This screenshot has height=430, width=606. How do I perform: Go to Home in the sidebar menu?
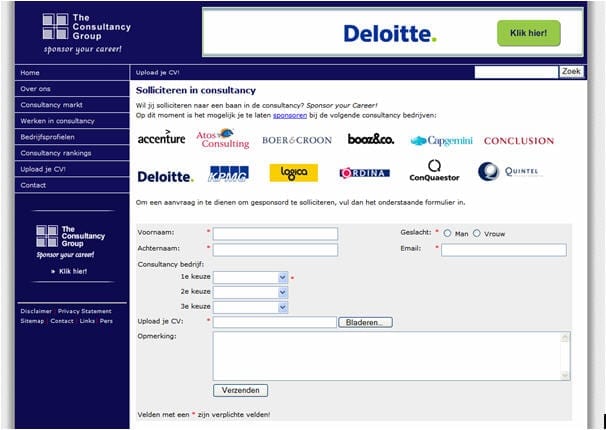72,73
